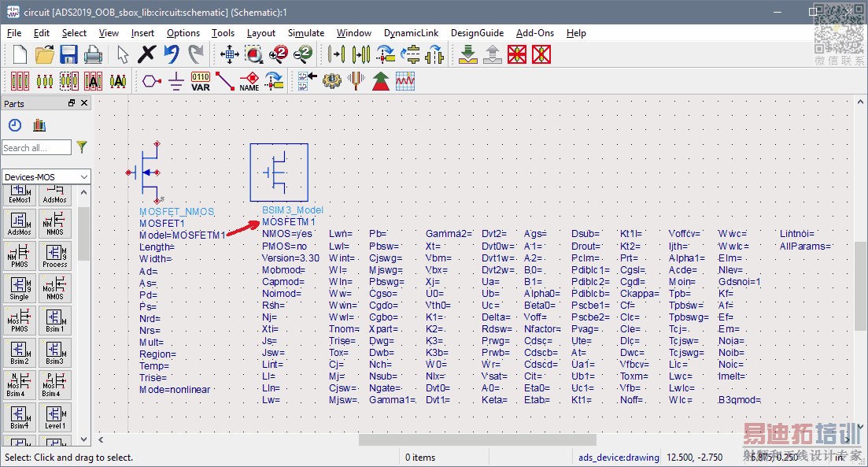This screenshot has width=868, height=467.
Task: Open a design with the folder icon
Action: click(x=44, y=54)
